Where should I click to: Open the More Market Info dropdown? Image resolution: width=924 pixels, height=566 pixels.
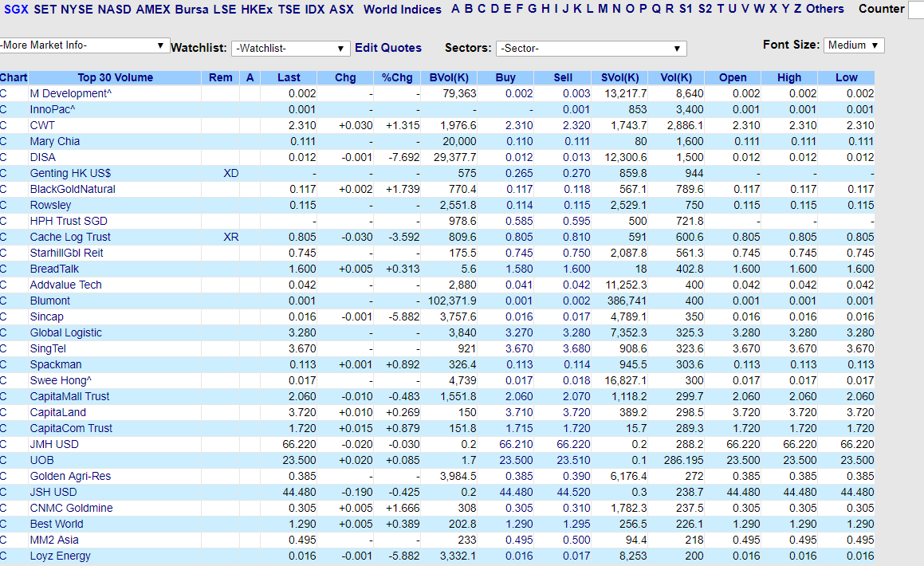[84, 45]
